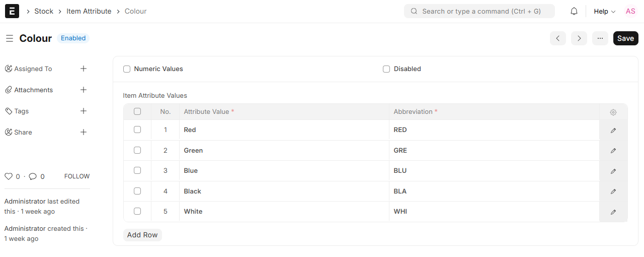Enable the Numeric Values checkbox
The height and width of the screenshot is (257, 644).
coord(127,69)
